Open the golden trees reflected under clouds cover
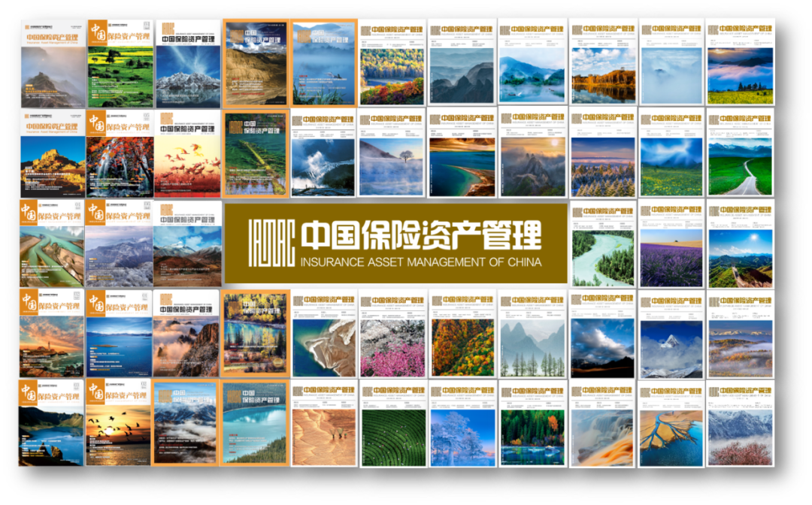The height and width of the screenshot is (505, 812). coord(603,62)
